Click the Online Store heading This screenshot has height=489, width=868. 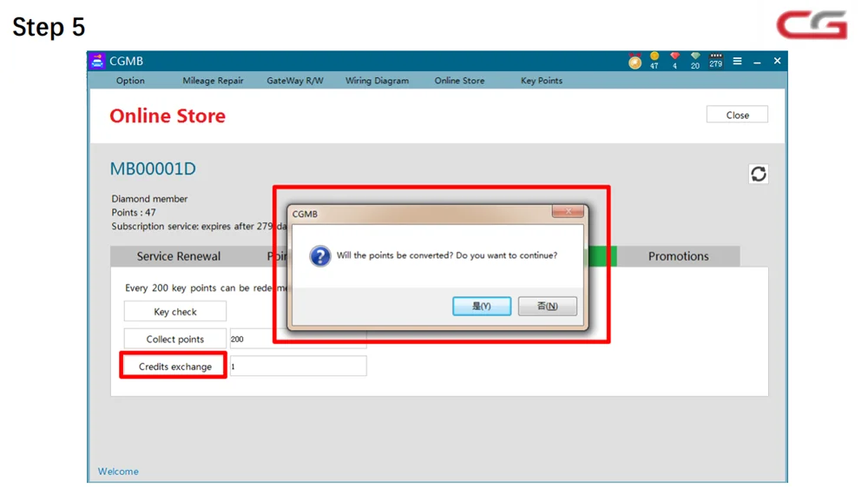point(168,116)
